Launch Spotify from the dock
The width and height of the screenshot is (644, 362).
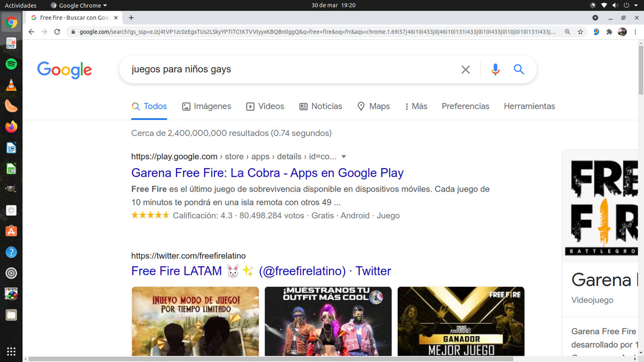coord(11,64)
